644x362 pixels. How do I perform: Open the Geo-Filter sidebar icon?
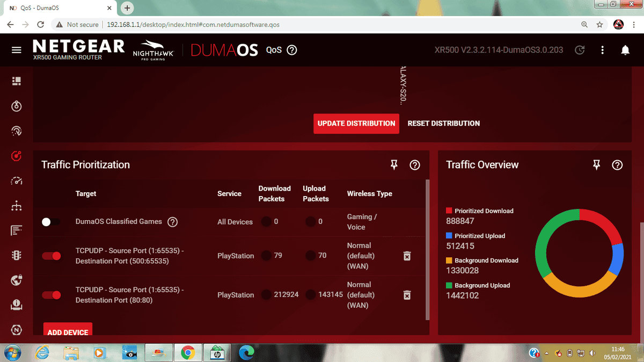(x=17, y=106)
